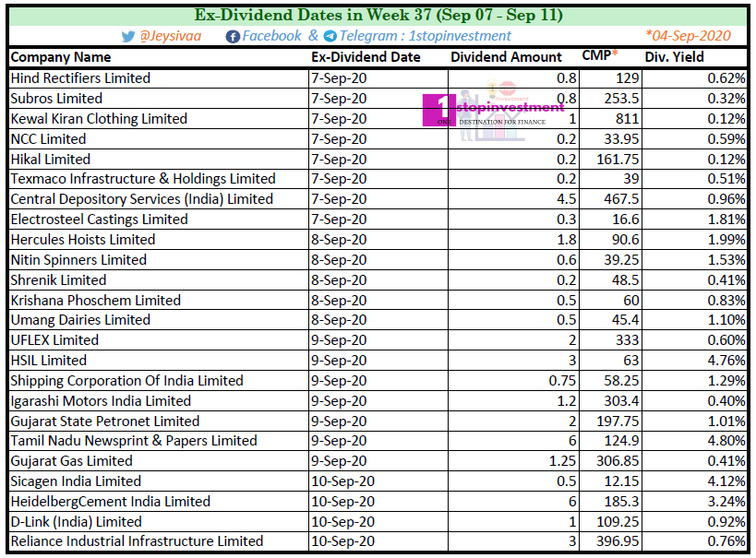Viewport: 756px width, 558px height.
Task: Click the *04-Sep-2020 date note
Action: tap(688, 36)
